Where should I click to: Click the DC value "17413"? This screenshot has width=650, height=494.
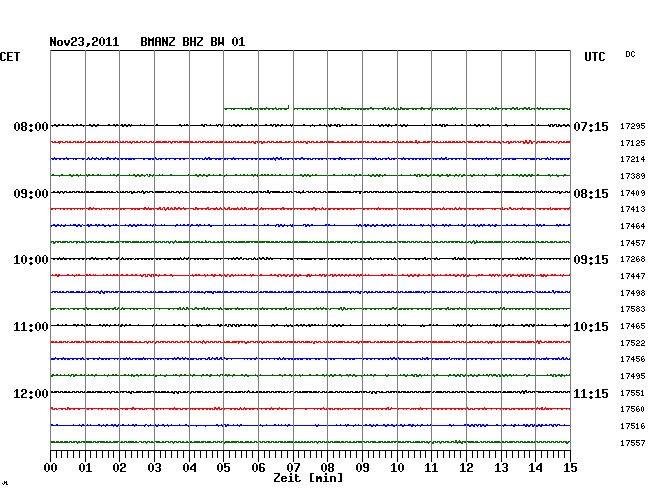click(633, 209)
